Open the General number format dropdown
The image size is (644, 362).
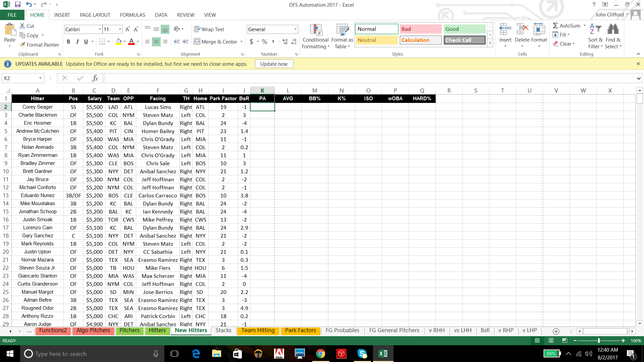click(295, 29)
